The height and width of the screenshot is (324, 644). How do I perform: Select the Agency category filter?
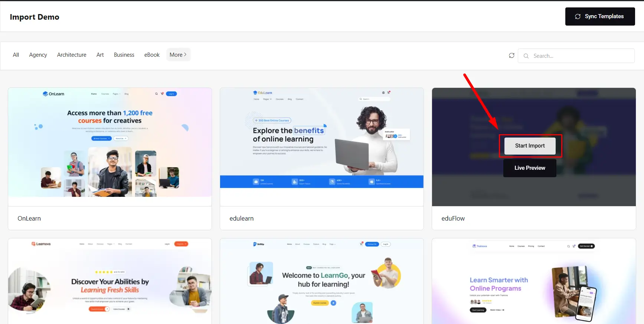coord(38,55)
